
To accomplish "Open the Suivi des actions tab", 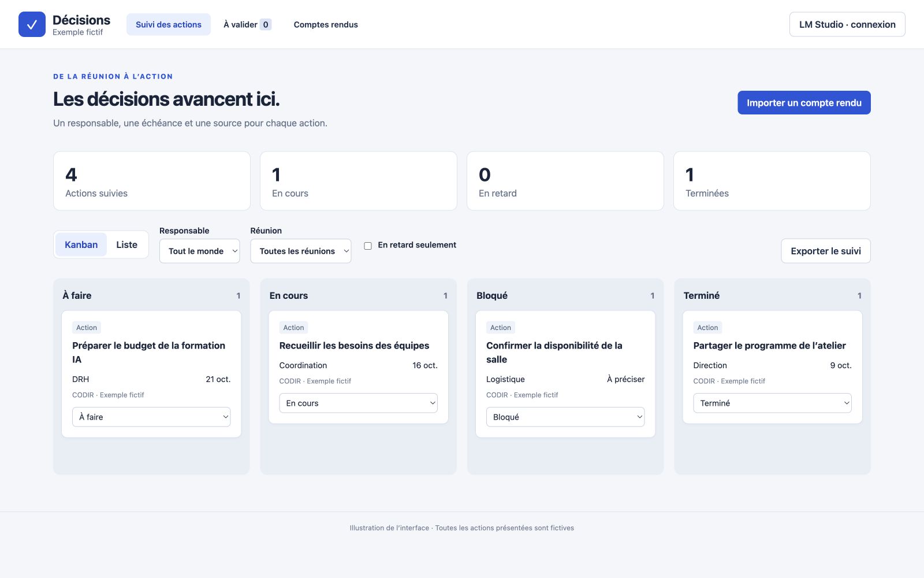I will click(x=169, y=24).
